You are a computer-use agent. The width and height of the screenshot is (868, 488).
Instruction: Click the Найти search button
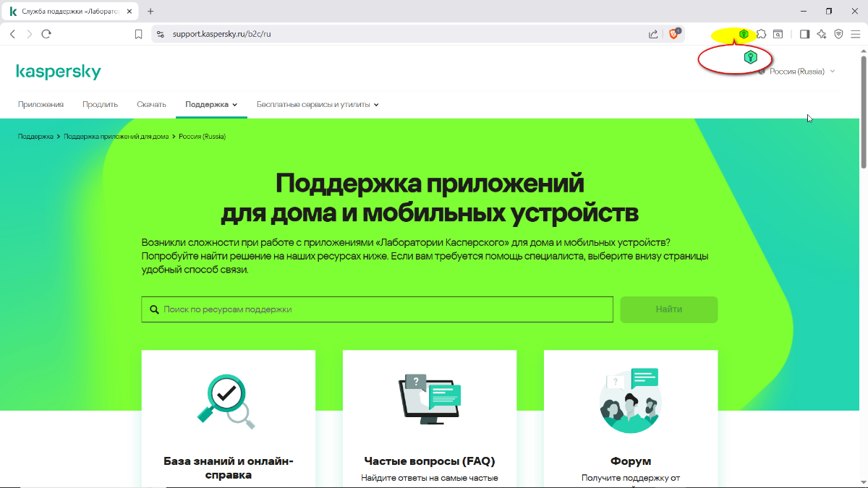point(669,309)
